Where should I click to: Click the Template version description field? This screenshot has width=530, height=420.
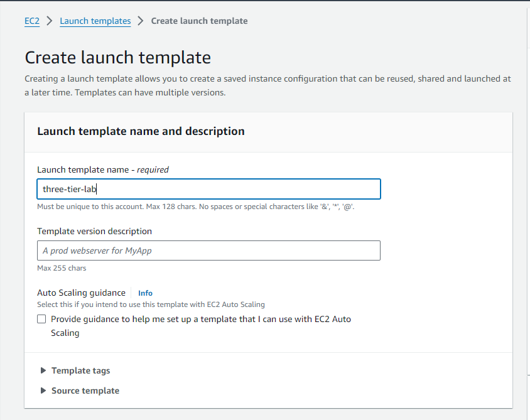208,250
